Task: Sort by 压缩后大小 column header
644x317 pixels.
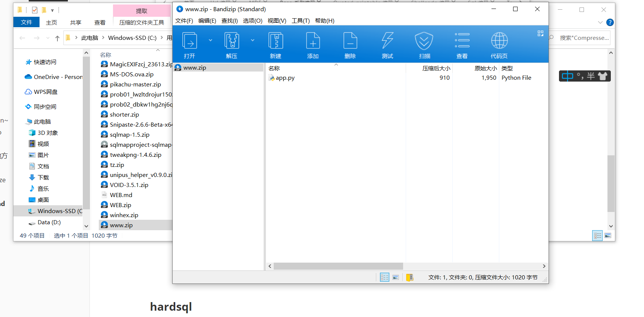Action: (x=436, y=69)
